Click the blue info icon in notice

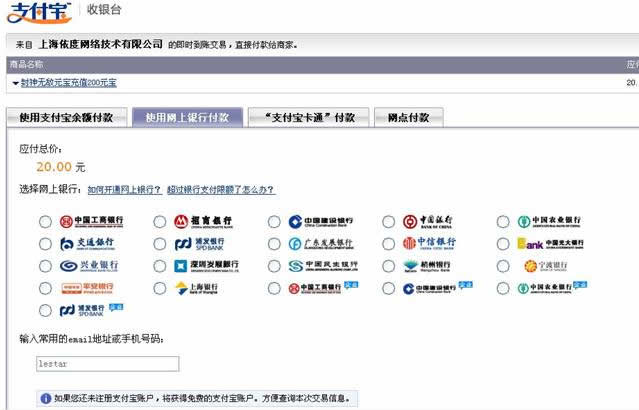(46, 399)
